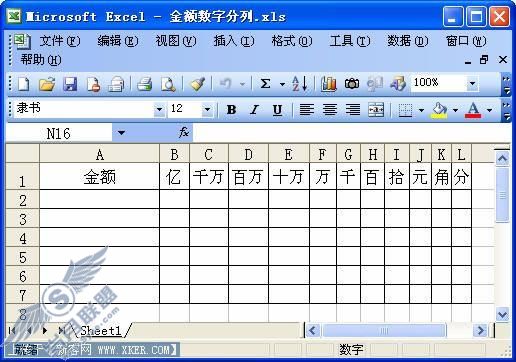Expand the font name dropdown showing 隶书
Viewport: 516px width, 362px height.
coord(159,109)
